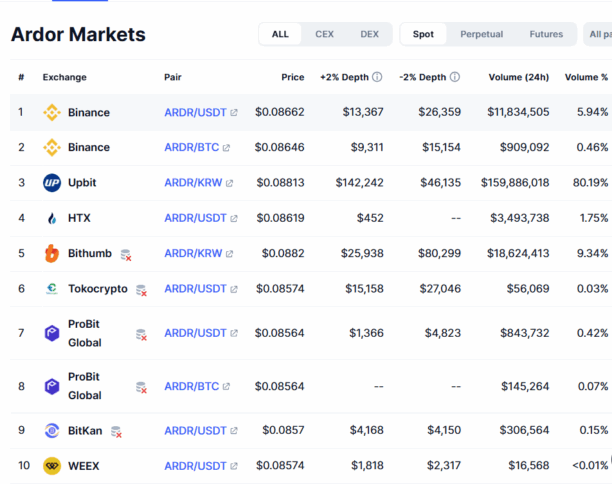
Task: Click the WEEX logo icon
Action: 52,466
